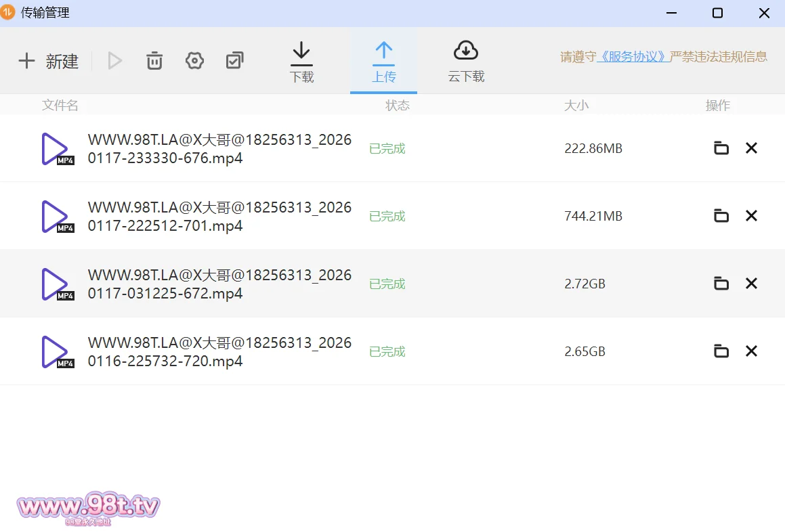Remove the 744.21MB upload record
The height and width of the screenshot is (532, 785).
(751, 216)
